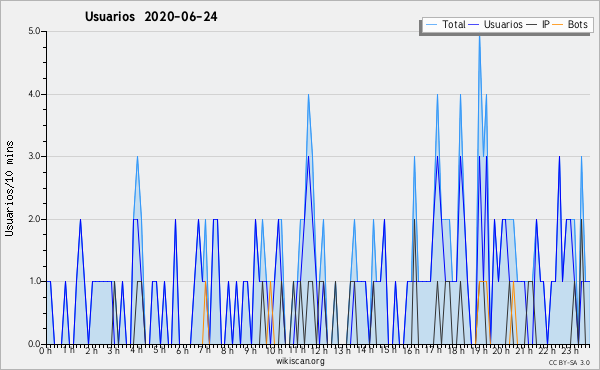Click the '12 h' x-axis label
The image size is (600, 370).
(319, 351)
